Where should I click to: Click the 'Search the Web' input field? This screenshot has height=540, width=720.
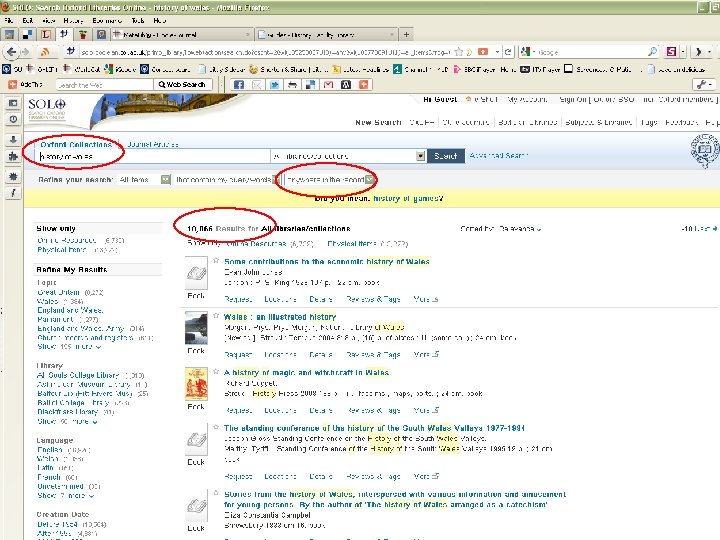coord(104,84)
